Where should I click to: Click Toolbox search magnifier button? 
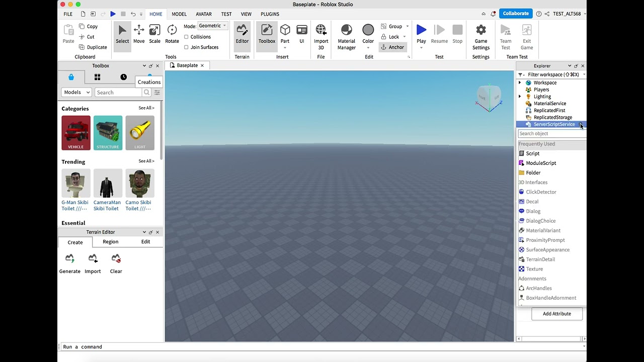tap(146, 93)
